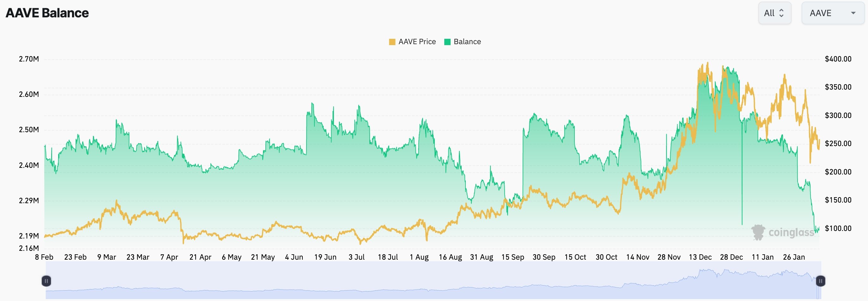
Task: Click the 8 Feb date label
Action: click(44, 257)
